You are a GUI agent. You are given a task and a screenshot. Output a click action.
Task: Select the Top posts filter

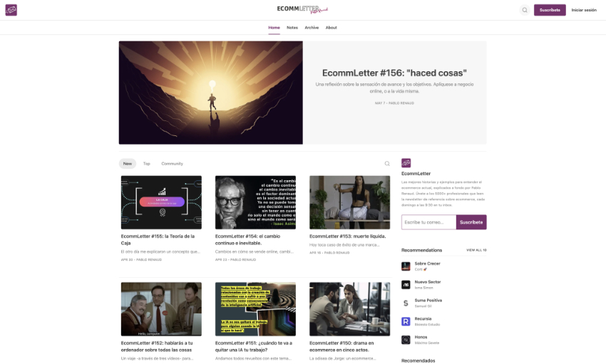tap(146, 164)
